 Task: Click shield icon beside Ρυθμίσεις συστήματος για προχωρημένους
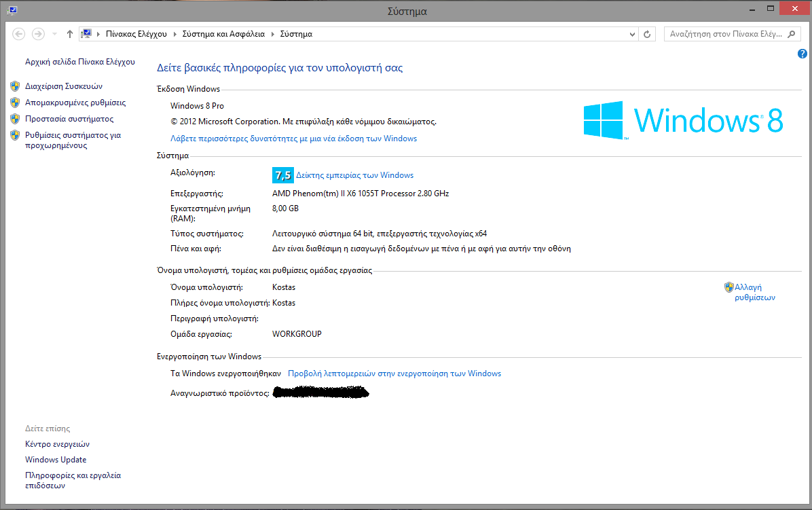(x=15, y=135)
